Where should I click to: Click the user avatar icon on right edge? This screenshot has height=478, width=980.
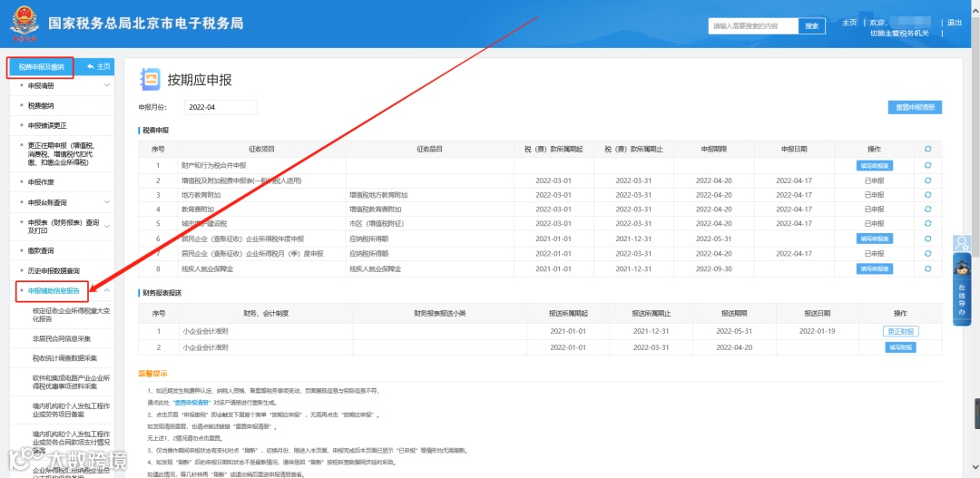tap(962, 243)
